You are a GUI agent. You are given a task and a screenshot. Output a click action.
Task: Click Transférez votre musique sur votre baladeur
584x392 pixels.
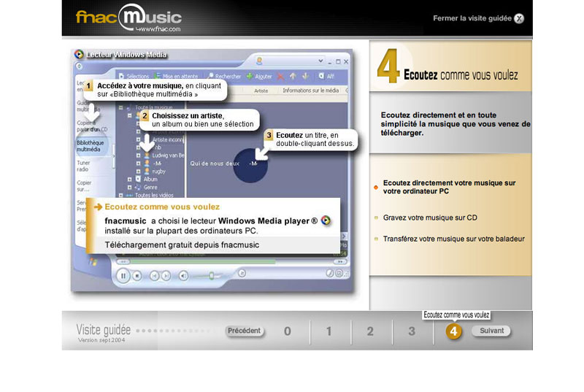tap(453, 239)
